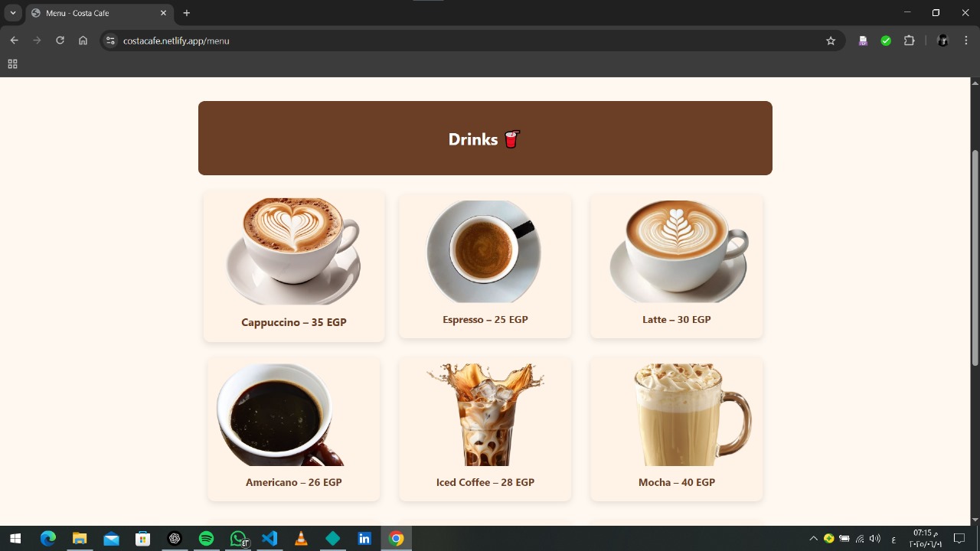Click the address bar URL field
The height and width of the screenshot is (551, 980).
point(459,41)
